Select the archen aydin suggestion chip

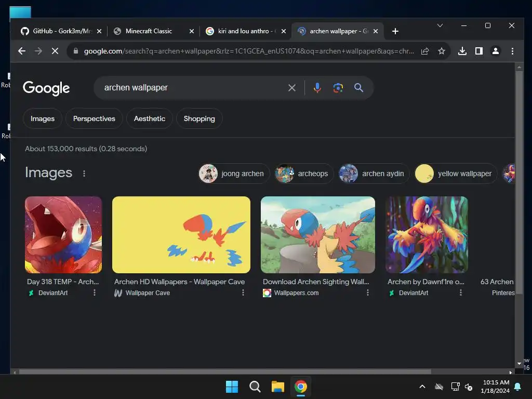click(374, 174)
